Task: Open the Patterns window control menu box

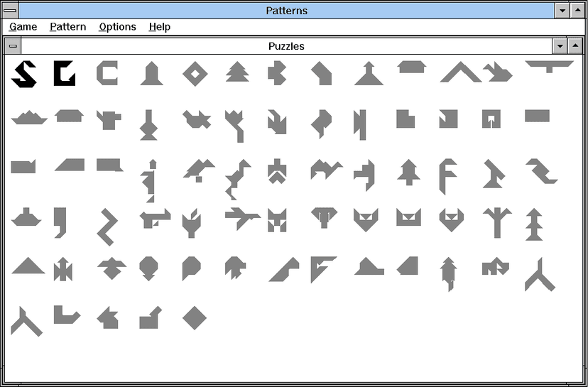Action: point(10,11)
